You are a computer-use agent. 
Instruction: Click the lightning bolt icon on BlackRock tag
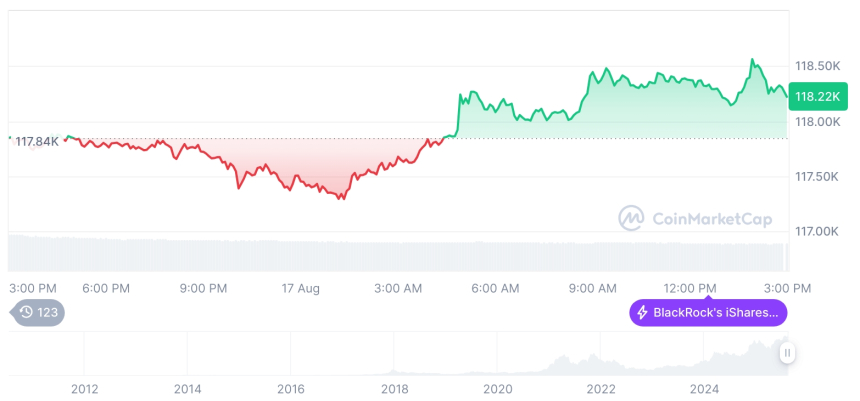click(642, 313)
